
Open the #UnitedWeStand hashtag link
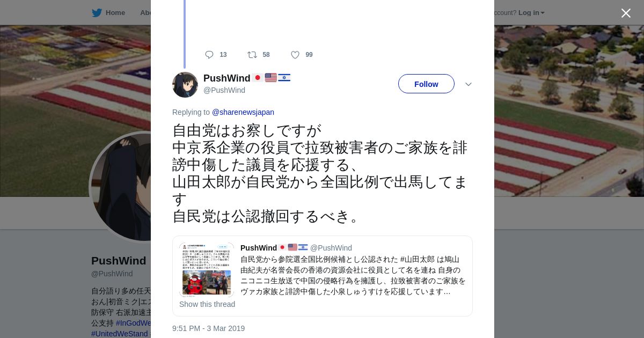tap(119, 334)
